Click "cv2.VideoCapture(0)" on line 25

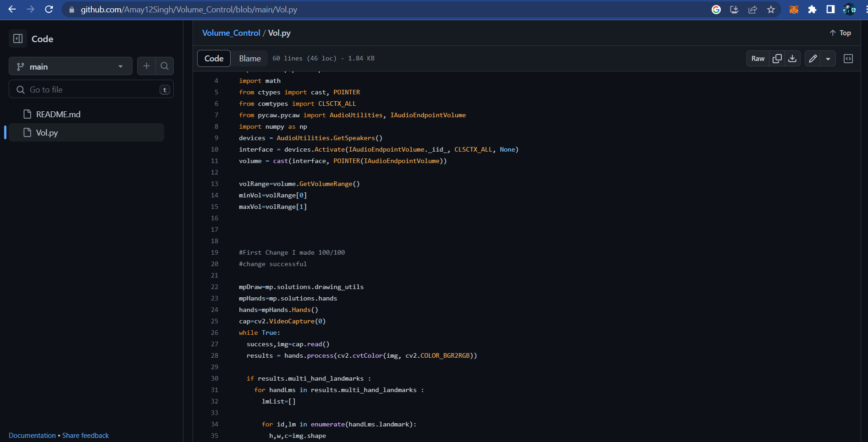point(290,321)
